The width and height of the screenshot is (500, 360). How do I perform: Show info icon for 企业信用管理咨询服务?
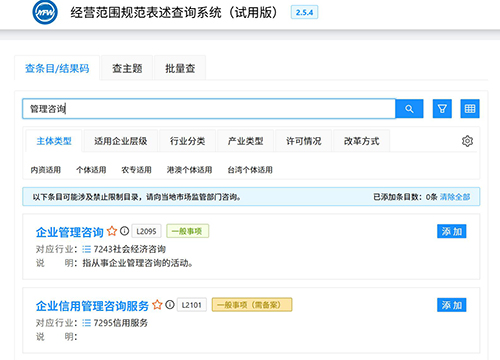tap(170, 305)
